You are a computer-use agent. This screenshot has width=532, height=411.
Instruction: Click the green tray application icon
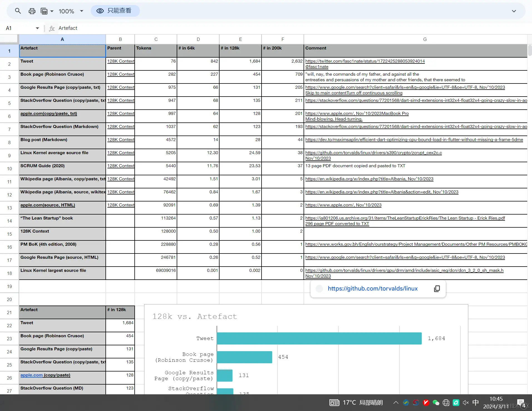pyautogui.click(x=456, y=402)
